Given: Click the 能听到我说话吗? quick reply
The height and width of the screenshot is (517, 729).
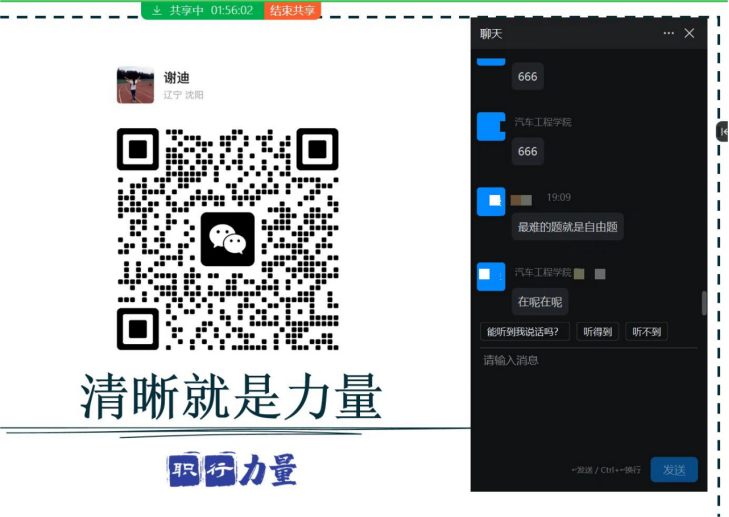Looking at the screenshot, I should pyautogui.click(x=524, y=331).
